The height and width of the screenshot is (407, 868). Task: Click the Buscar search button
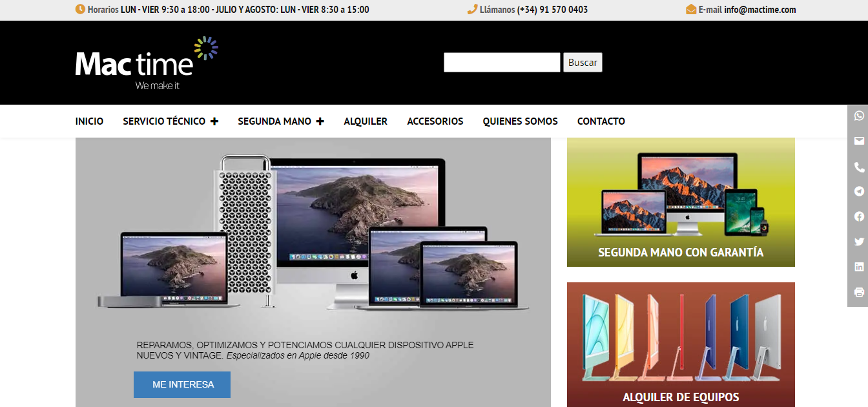point(583,63)
